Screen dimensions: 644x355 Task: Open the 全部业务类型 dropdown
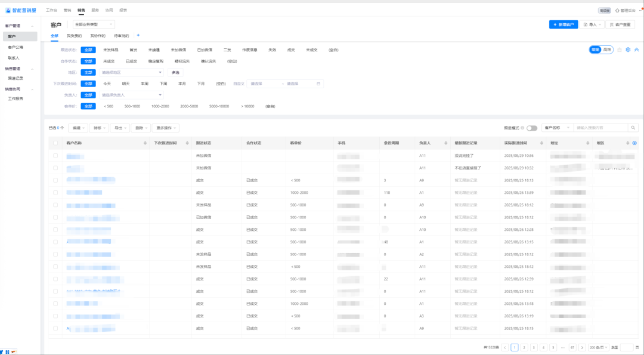[94, 24]
